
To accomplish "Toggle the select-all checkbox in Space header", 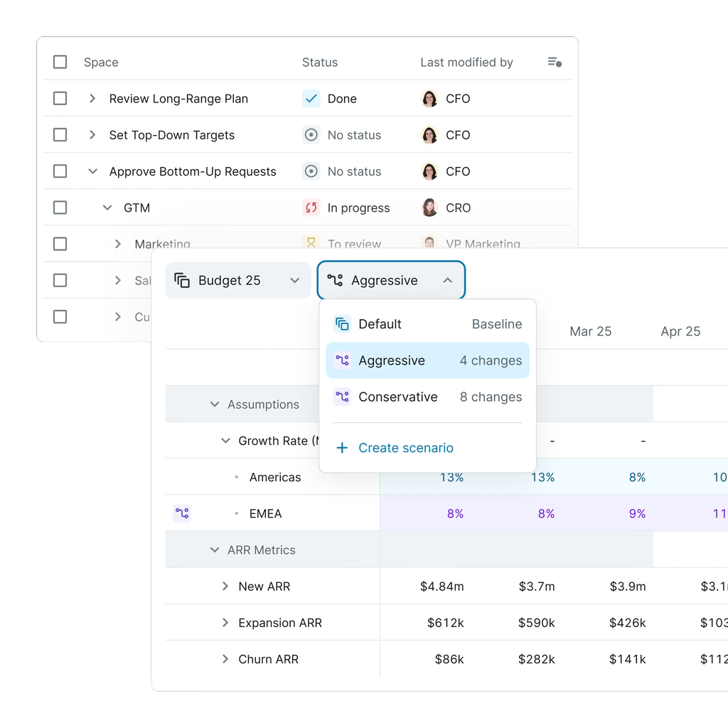I will click(60, 63).
